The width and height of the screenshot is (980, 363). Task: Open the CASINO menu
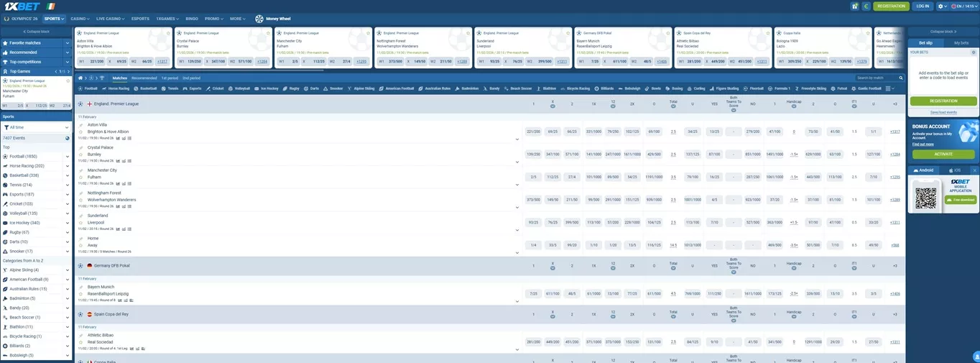(x=79, y=19)
